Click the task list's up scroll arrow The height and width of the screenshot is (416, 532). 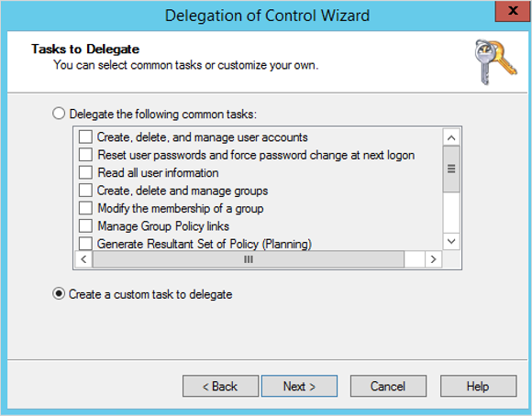tap(451, 138)
